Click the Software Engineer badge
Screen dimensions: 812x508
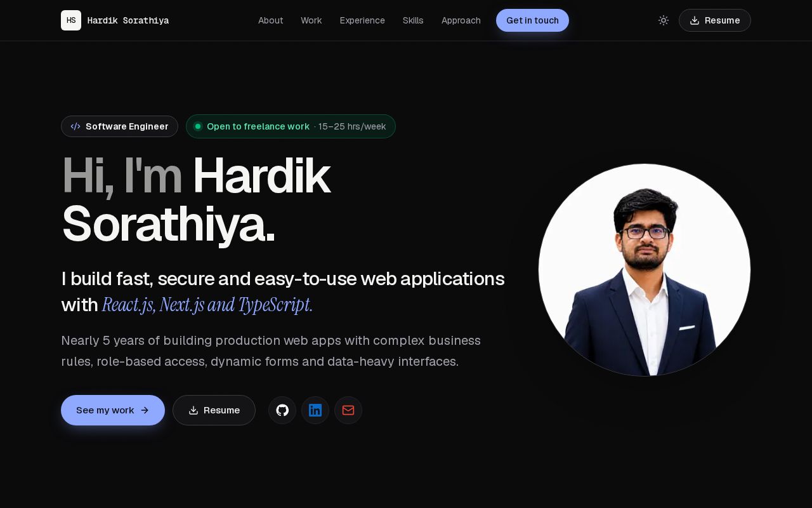(119, 126)
